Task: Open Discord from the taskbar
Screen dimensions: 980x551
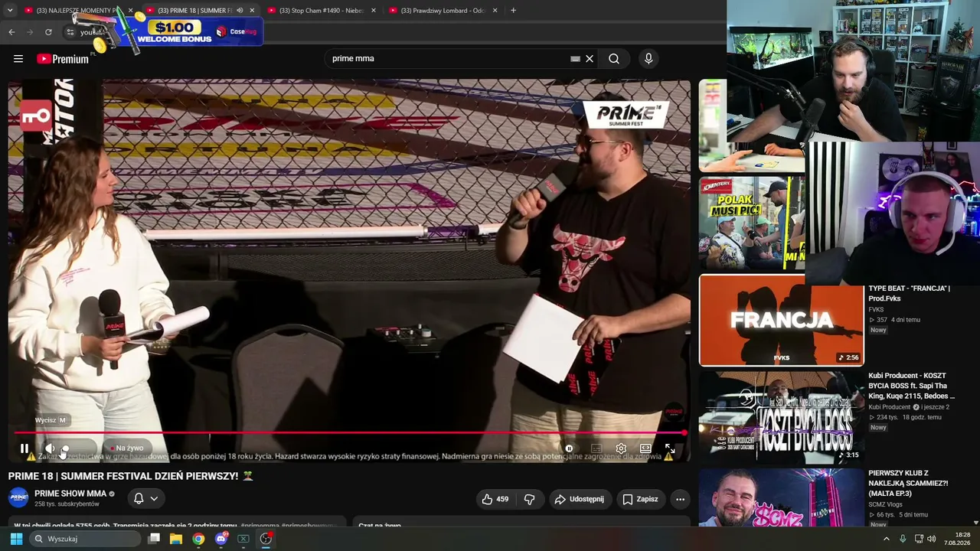Action: [221, 539]
